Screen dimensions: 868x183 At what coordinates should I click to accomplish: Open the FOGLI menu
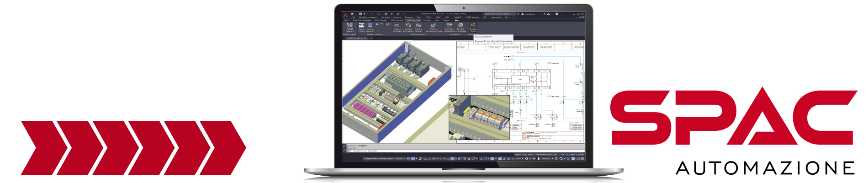coord(429,17)
